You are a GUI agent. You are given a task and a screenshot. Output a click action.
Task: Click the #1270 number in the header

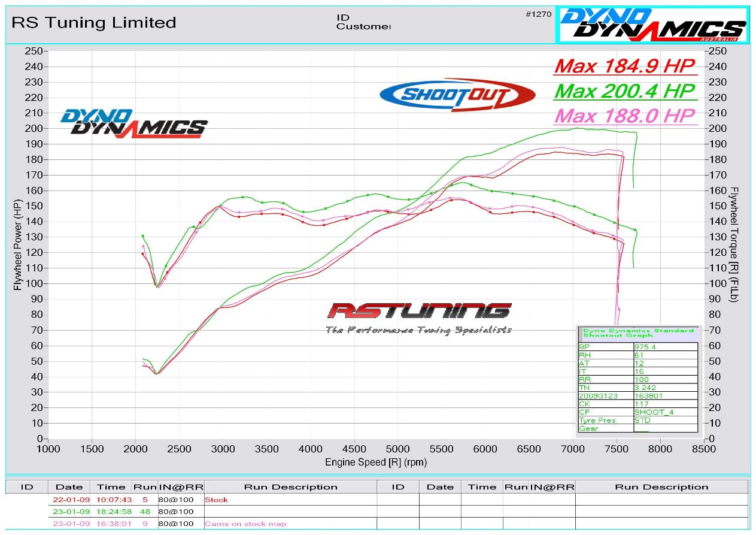point(539,14)
